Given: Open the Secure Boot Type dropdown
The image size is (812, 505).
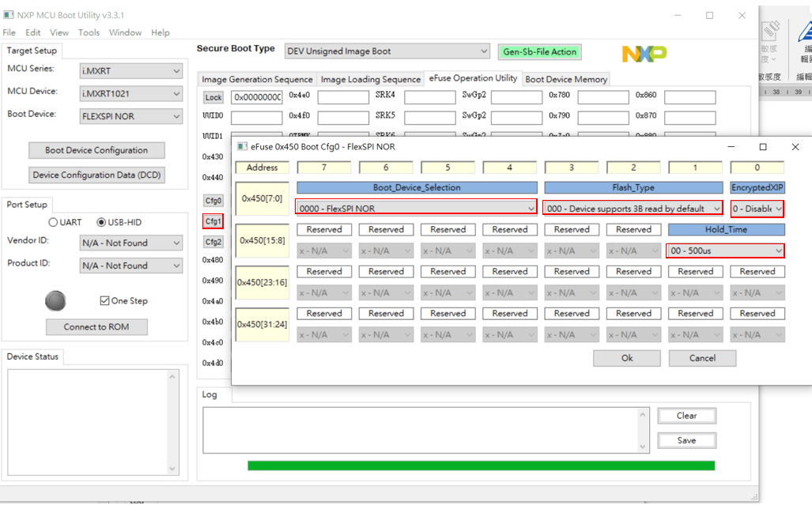Looking at the screenshot, I should pyautogui.click(x=387, y=51).
